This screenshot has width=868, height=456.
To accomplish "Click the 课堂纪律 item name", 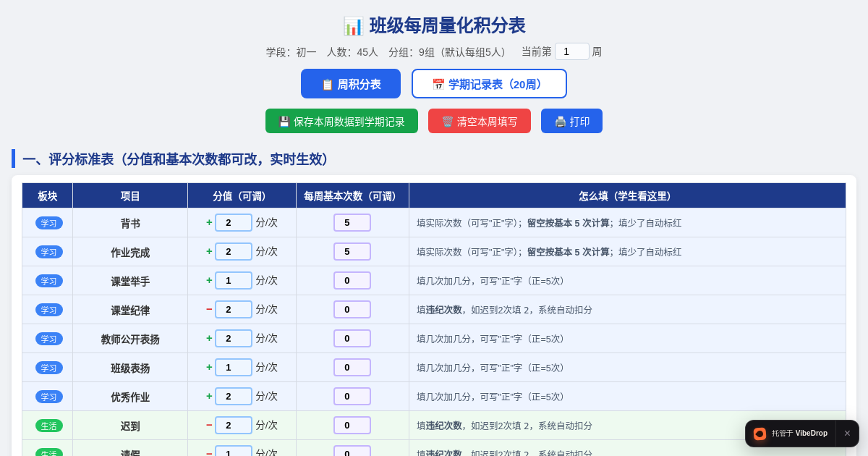I will pos(130,311).
